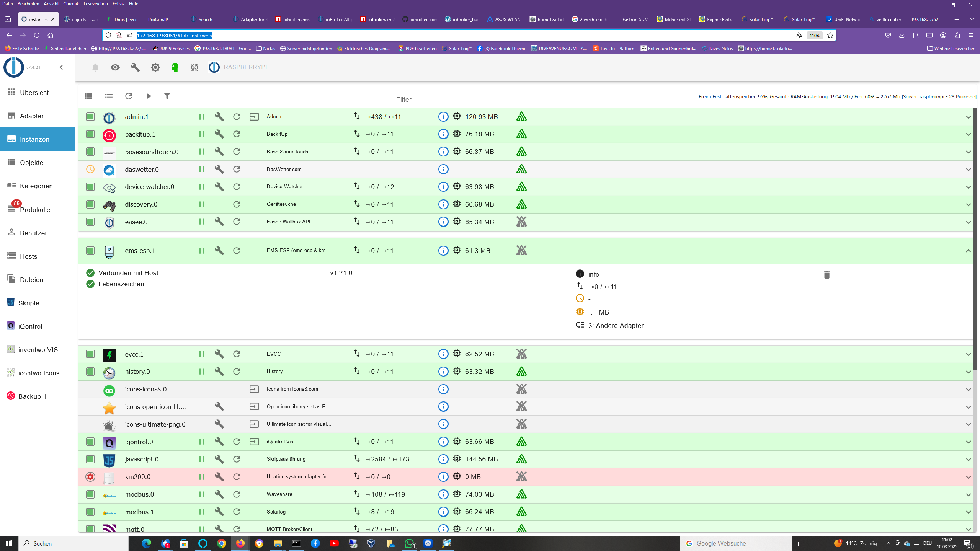The height and width of the screenshot is (551, 980).
Task: Click the filter funnel icon in toolbar
Action: 167,96
